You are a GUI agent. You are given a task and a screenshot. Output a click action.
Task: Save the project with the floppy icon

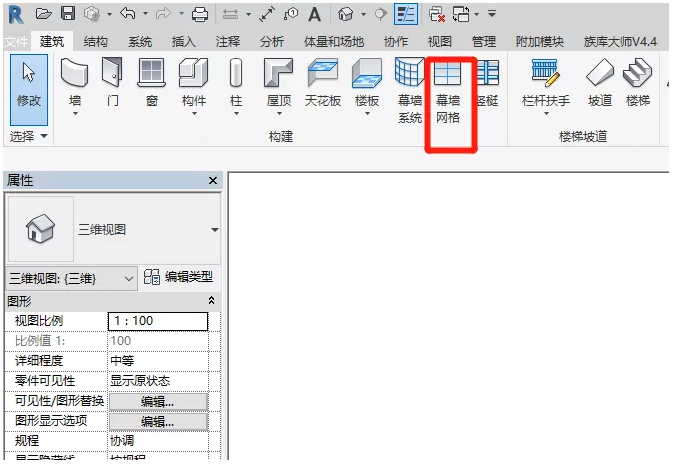click(x=68, y=14)
